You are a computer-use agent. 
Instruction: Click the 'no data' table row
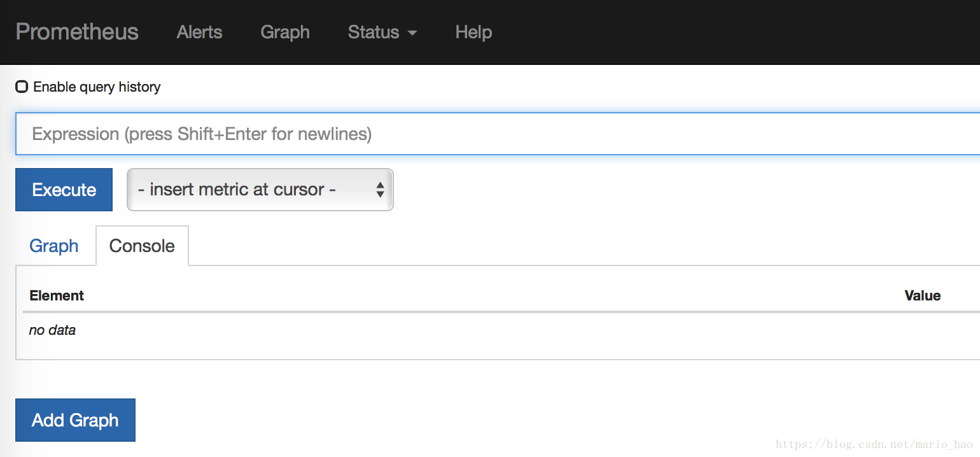pos(501,330)
